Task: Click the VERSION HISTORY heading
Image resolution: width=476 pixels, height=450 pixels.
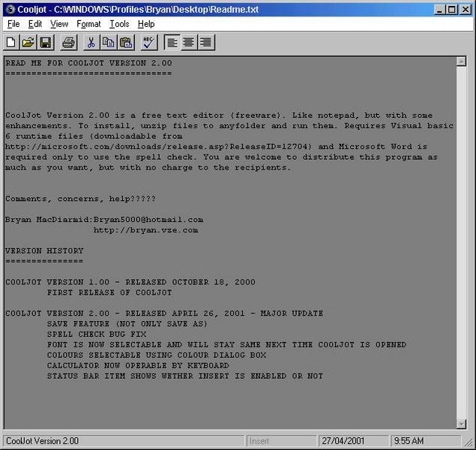Action: tap(44, 250)
